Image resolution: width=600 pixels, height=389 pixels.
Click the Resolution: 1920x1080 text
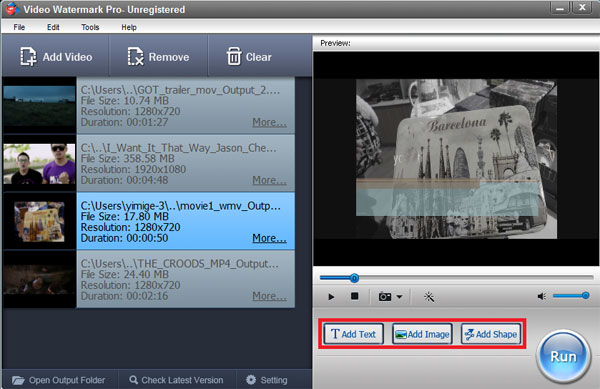(x=133, y=169)
